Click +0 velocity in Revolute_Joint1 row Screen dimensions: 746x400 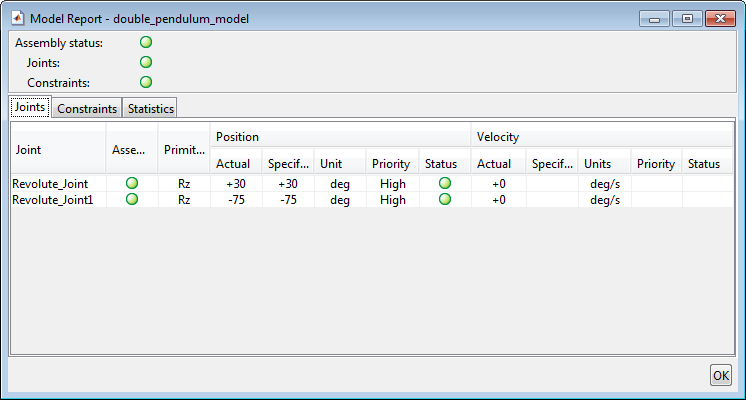point(499,200)
